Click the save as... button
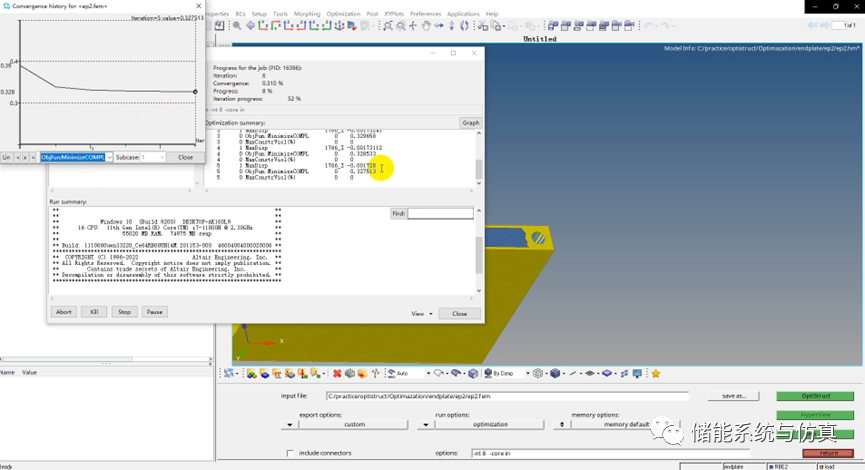865x470 pixels. [x=733, y=396]
